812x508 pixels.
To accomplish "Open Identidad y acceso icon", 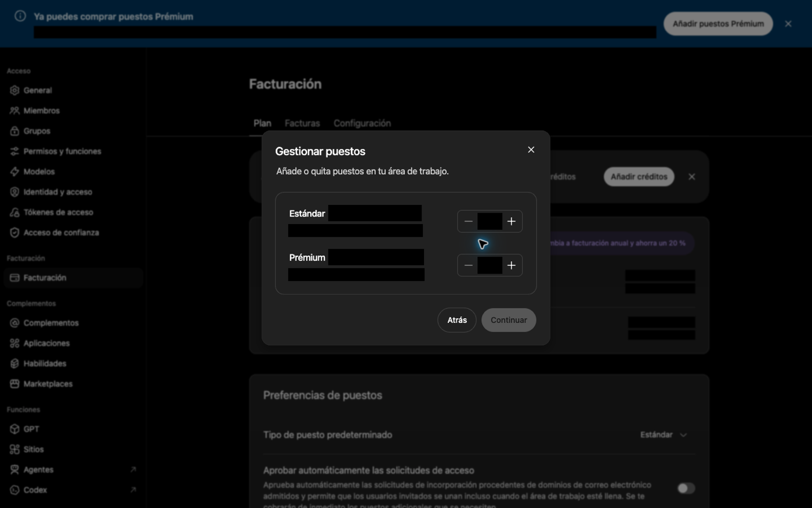I will 14,192.
